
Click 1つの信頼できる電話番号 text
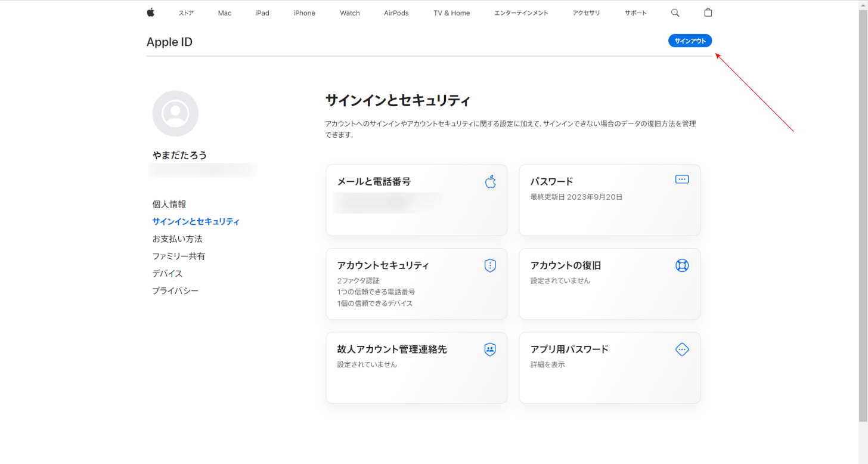click(376, 292)
